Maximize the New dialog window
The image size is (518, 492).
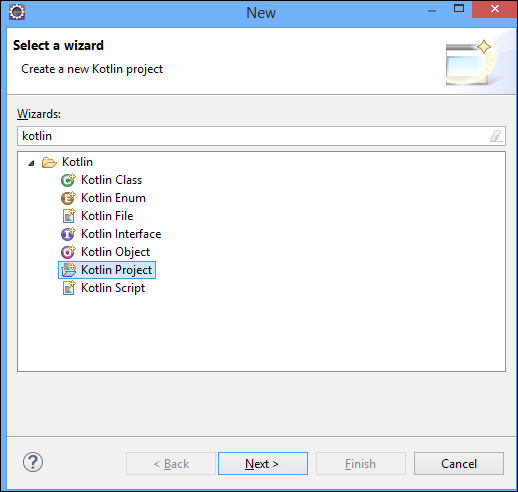click(459, 9)
